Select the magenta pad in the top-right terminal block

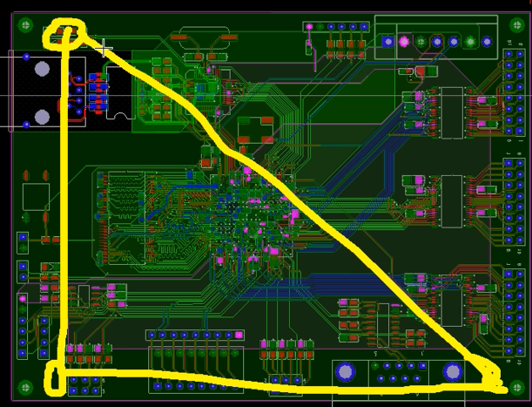coord(404,41)
